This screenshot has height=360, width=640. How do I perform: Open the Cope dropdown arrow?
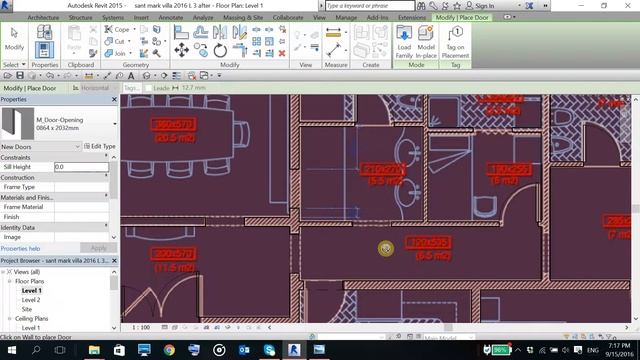pyautogui.click(x=134, y=29)
